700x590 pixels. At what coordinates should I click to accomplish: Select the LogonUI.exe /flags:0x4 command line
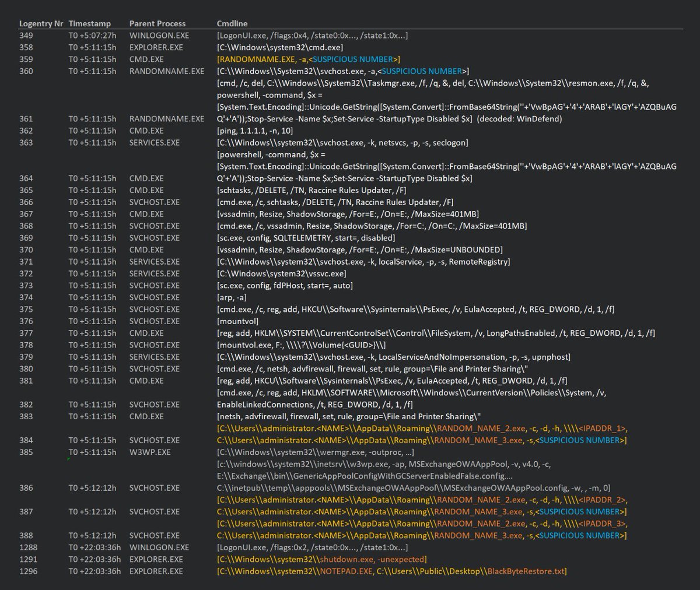click(312, 36)
